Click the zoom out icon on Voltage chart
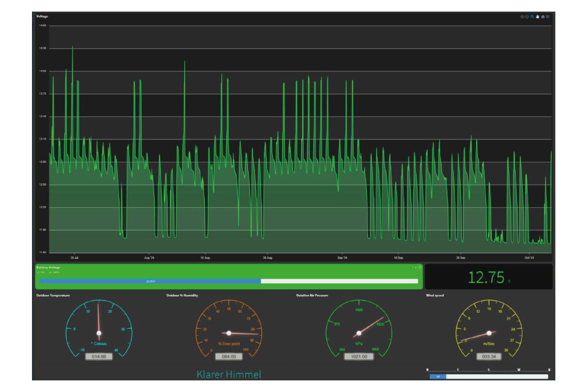588x392 pixels. [x=527, y=17]
